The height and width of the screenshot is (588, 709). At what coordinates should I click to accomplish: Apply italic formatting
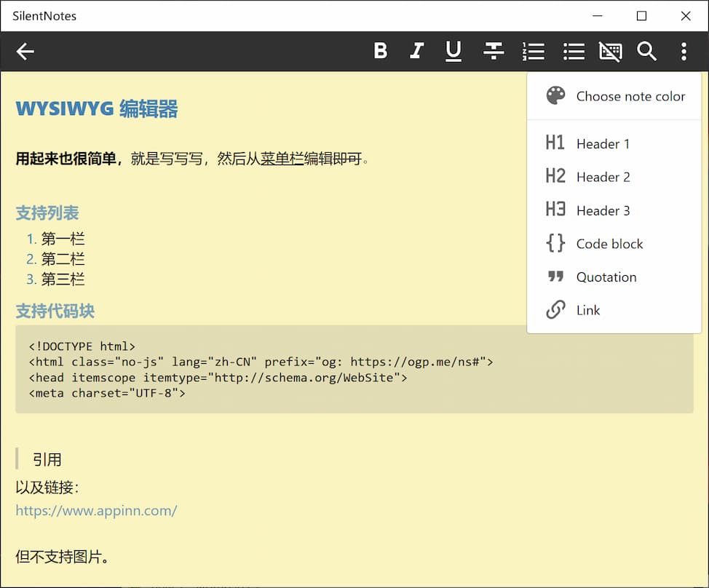tap(416, 51)
